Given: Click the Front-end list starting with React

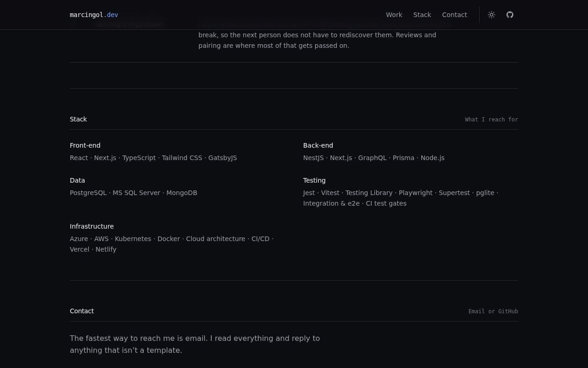Looking at the screenshot, I should pos(153,158).
